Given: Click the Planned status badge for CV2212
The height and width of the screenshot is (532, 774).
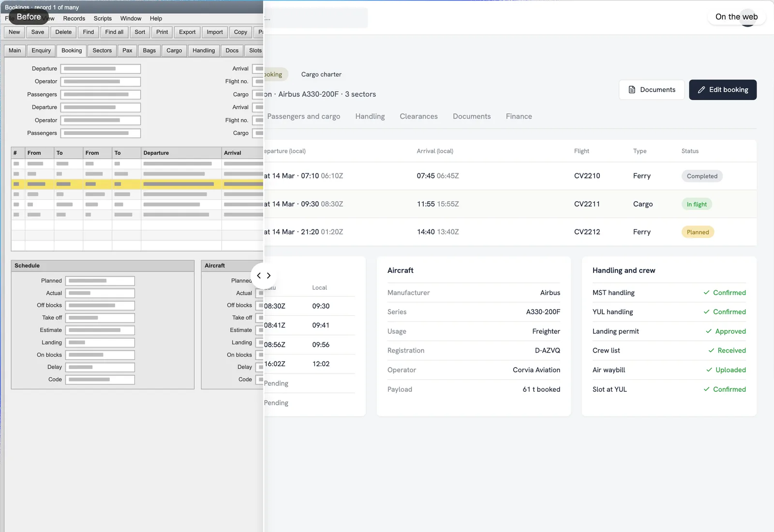Looking at the screenshot, I should (x=698, y=232).
